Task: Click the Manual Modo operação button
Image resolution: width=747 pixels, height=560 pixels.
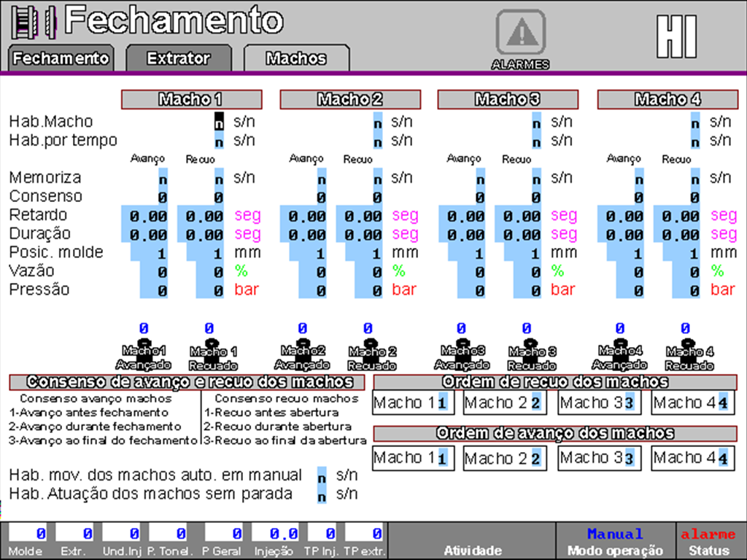Action: pyautogui.click(x=615, y=540)
